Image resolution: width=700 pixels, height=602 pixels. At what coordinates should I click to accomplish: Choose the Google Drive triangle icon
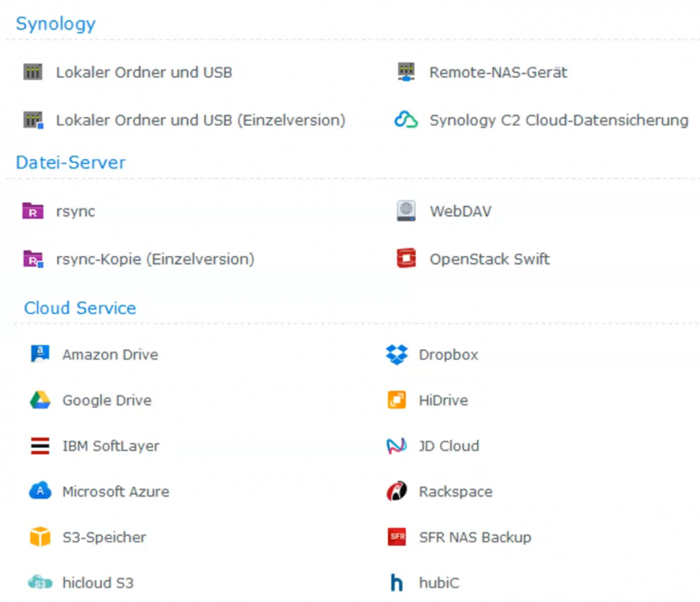(39, 400)
